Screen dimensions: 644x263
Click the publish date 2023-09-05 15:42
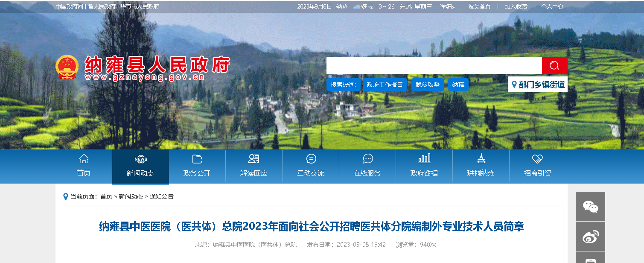[x=361, y=245]
